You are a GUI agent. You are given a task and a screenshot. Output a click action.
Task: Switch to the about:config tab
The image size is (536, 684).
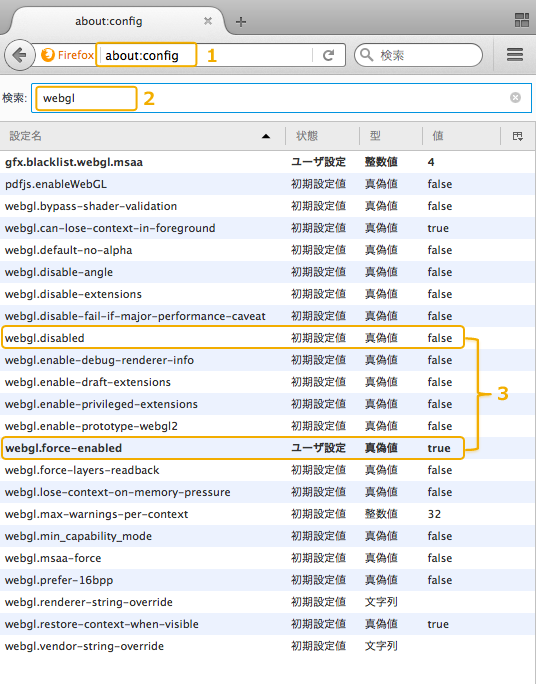point(109,21)
